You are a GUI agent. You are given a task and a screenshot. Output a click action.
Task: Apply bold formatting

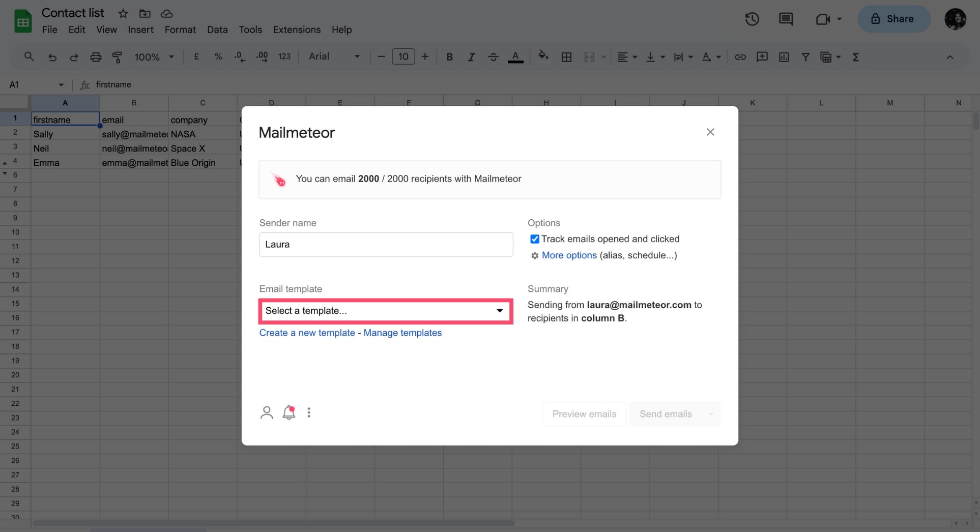click(x=449, y=57)
